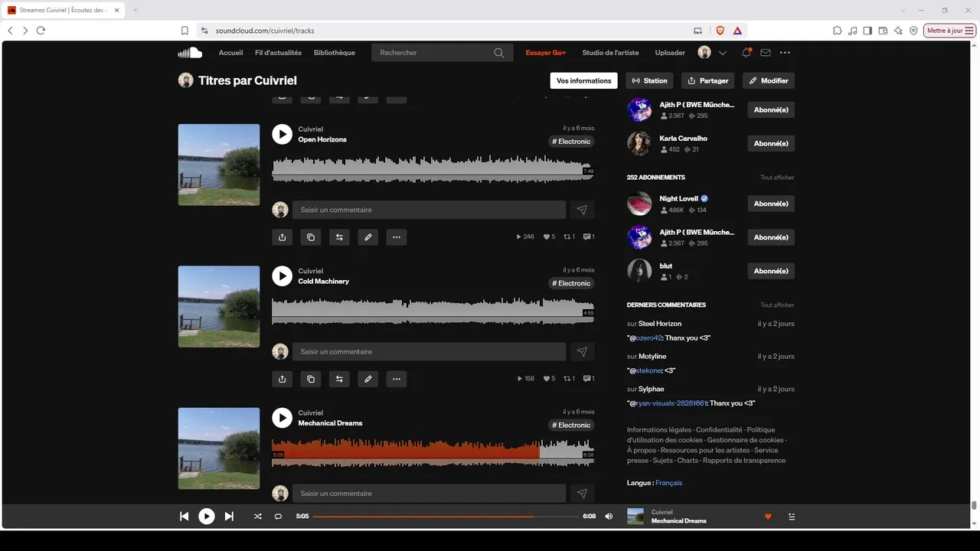980x551 pixels.
Task: Click edit pencil icon under Open Horizons
Action: point(368,237)
